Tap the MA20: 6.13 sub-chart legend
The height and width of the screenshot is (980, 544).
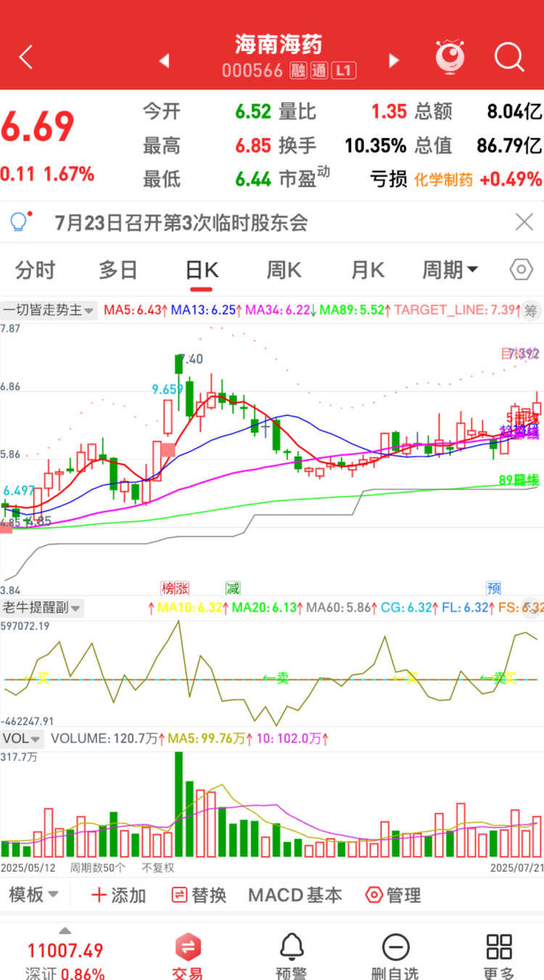(265, 608)
